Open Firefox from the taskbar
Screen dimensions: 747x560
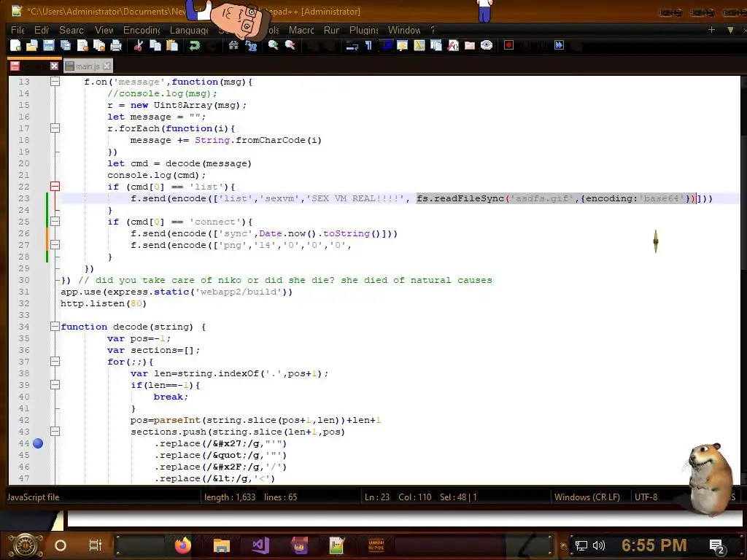[182, 545]
